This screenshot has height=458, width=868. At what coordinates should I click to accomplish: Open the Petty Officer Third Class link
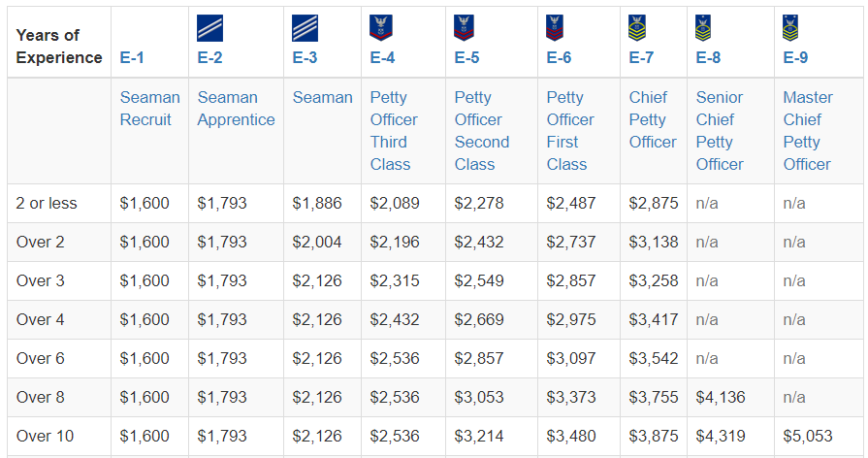(393, 130)
